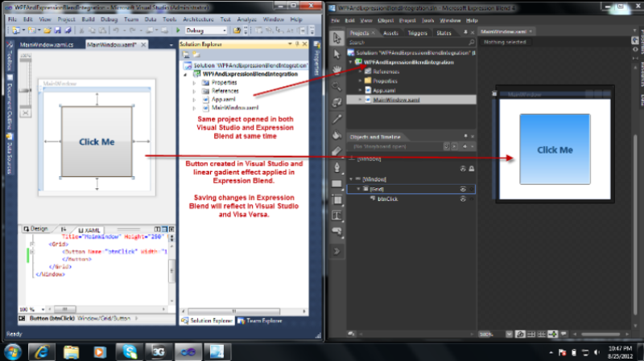
Task: Open Windows Explorer folder from taskbar
Action: click(x=71, y=351)
